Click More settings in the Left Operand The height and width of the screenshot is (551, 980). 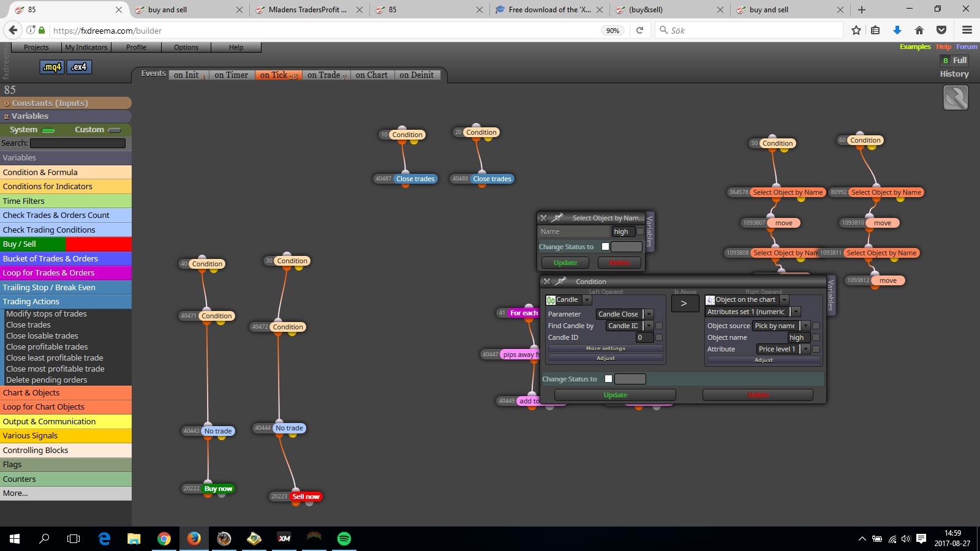(x=606, y=348)
